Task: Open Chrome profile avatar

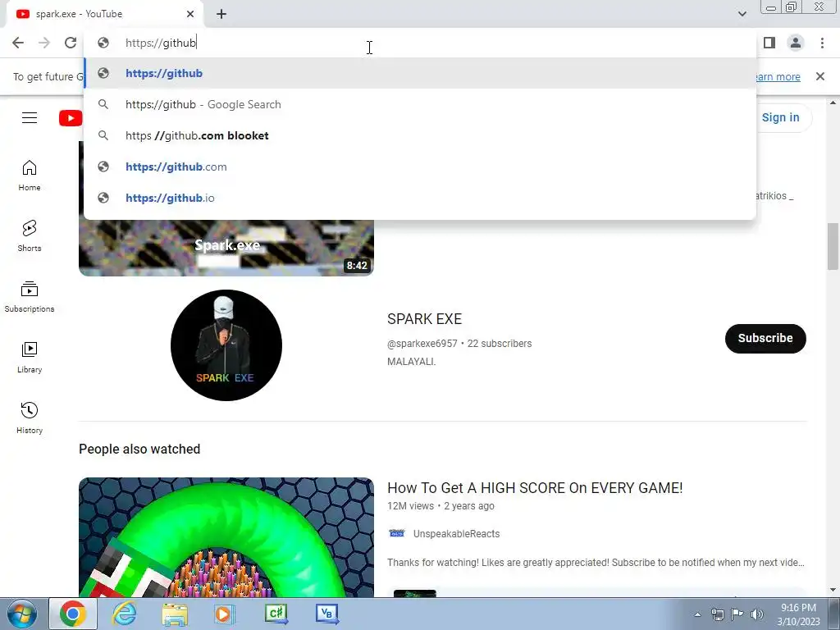Action: [x=796, y=43]
